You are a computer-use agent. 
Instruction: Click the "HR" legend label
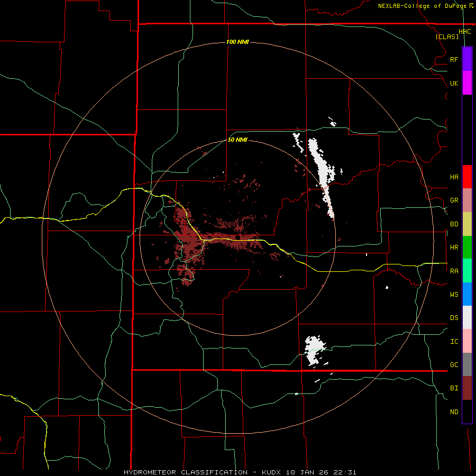454,248
